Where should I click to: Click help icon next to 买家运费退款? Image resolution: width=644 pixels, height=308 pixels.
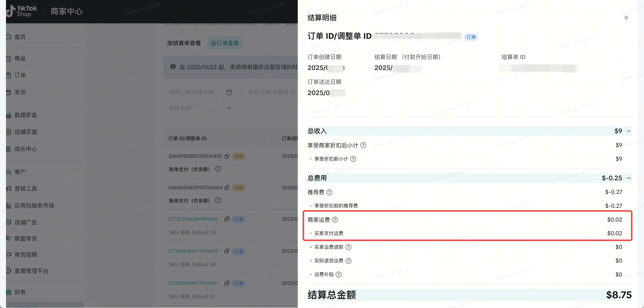coord(348,247)
